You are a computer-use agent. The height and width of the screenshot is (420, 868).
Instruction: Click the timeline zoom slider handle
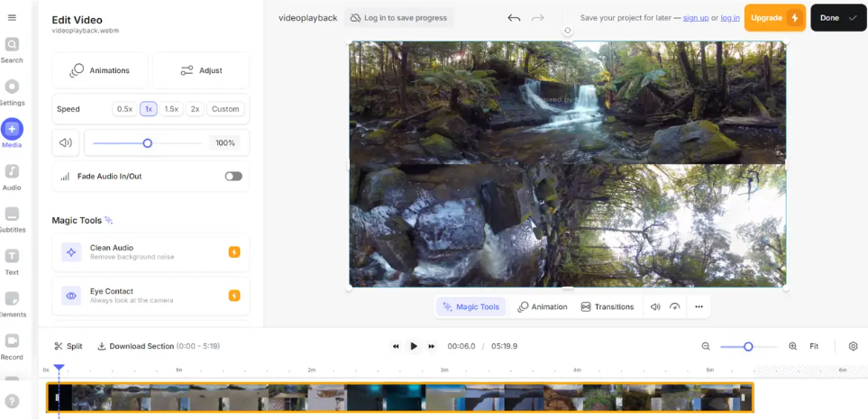pyautogui.click(x=748, y=346)
